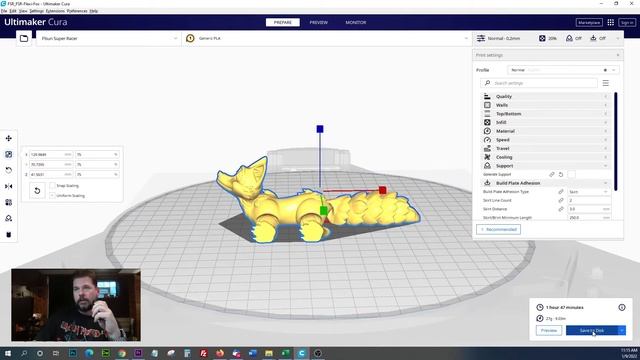Image resolution: width=640 pixels, height=360 pixels.
Task: Open Firefox from the taskbar
Action: click(x=220, y=353)
